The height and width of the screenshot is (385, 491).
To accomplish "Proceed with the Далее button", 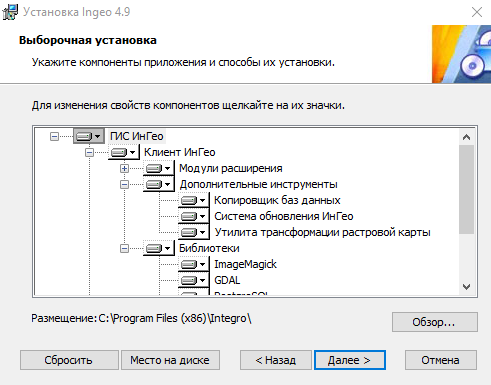I will click(x=350, y=360).
